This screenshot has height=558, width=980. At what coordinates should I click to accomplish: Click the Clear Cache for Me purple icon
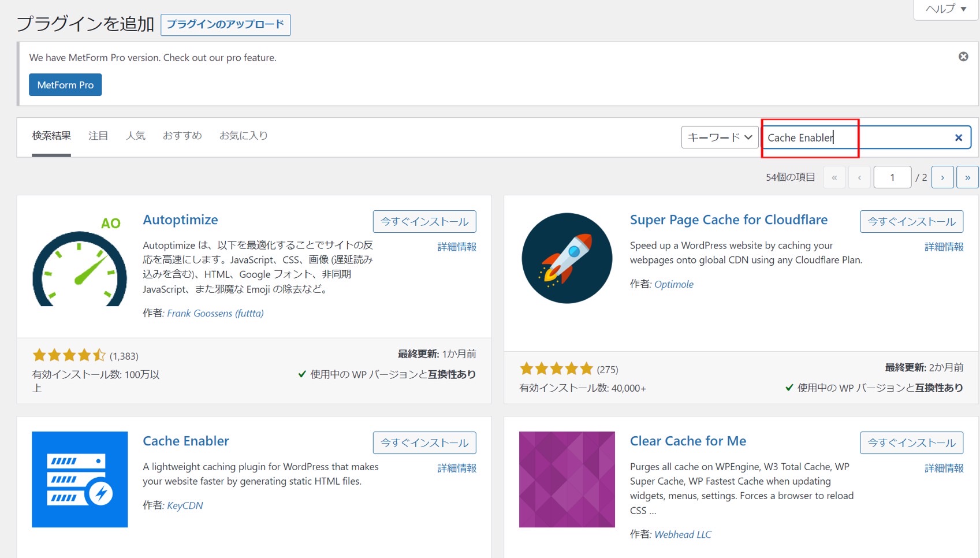click(x=567, y=479)
